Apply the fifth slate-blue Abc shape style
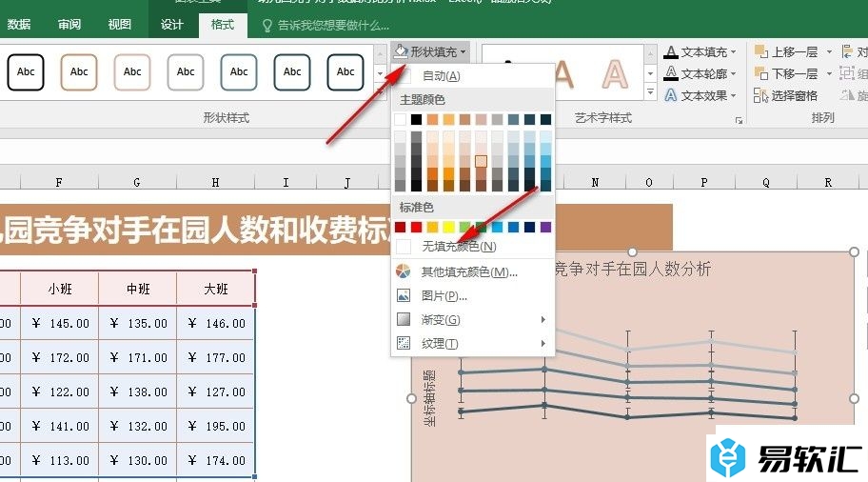868x482 pixels. click(239, 72)
